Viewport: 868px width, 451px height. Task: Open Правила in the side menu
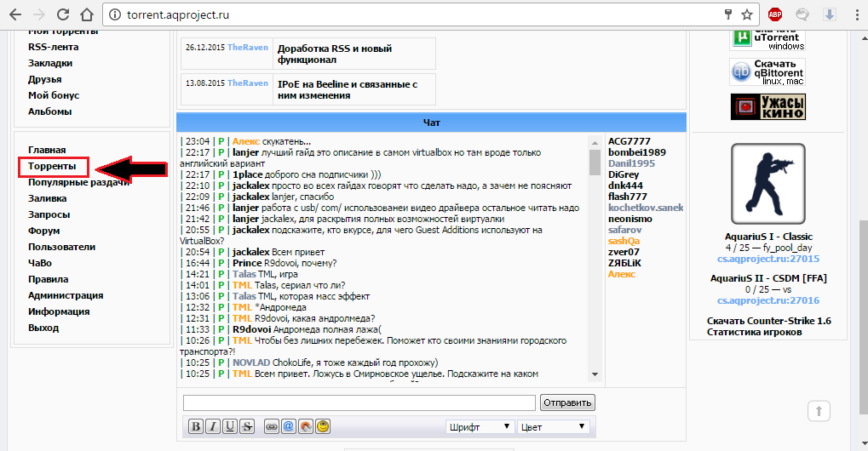point(49,279)
